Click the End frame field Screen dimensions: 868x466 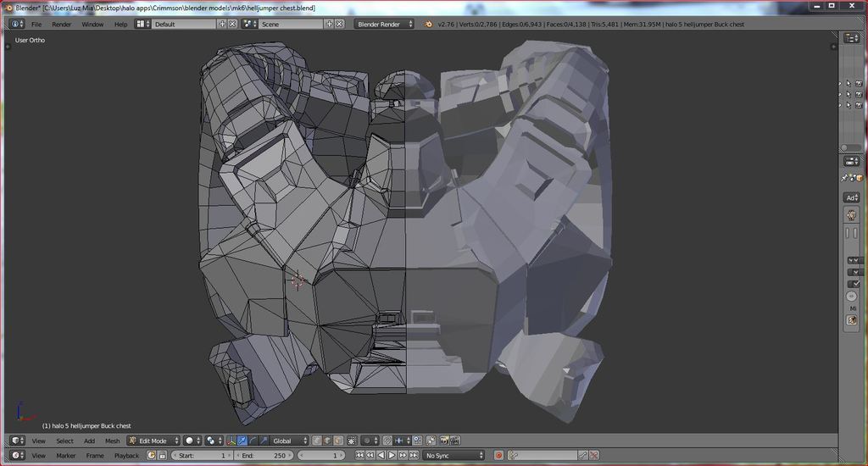coord(264,455)
